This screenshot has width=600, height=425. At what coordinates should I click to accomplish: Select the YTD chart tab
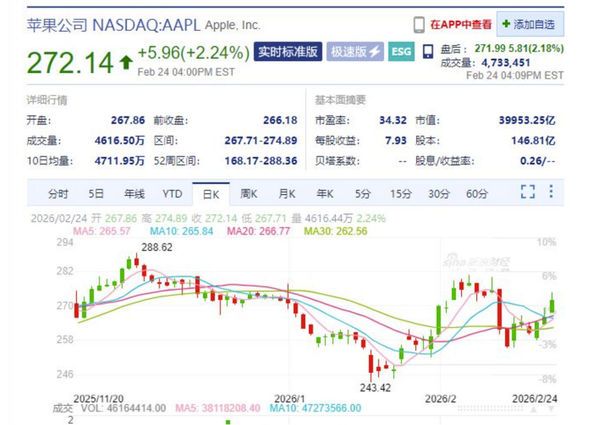coord(172,193)
